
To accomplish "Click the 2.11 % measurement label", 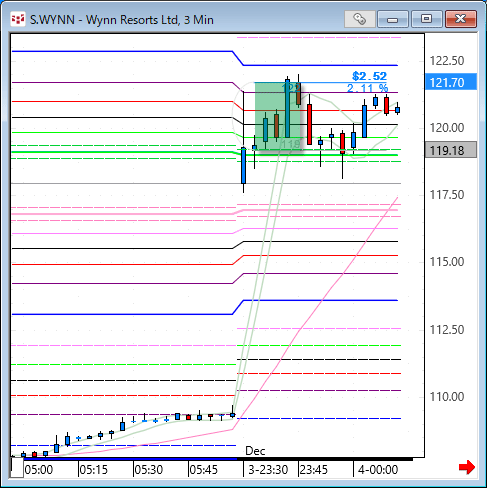I will [x=367, y=88].
